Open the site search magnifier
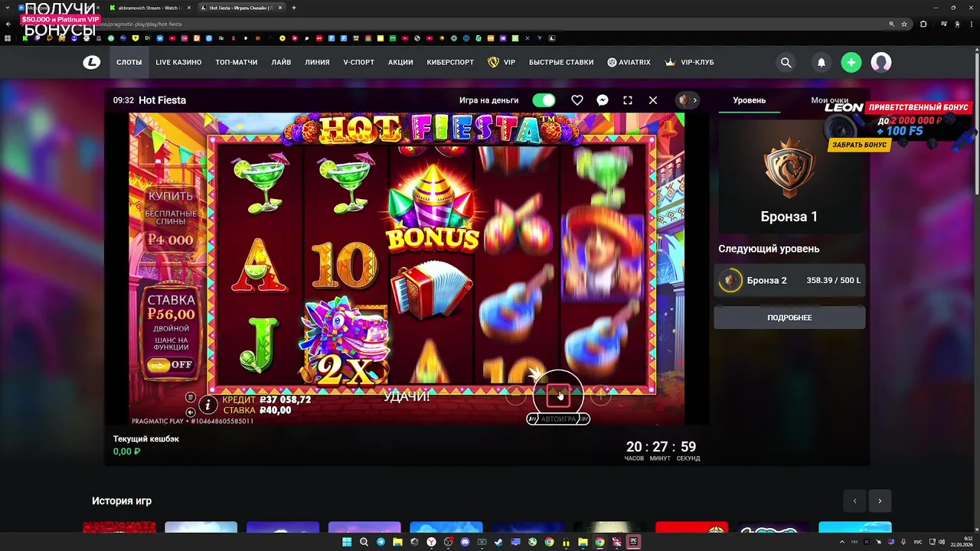Viewport: 980px width, 551px height. (786, 63)
